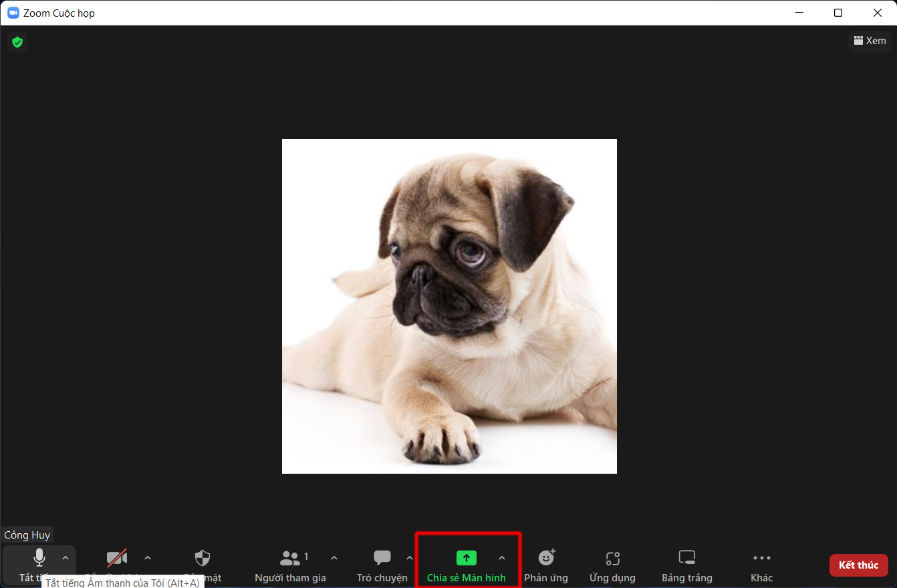Image resolution: width=897 pixels, height=588 pixels.
Task: End the meeting with Kết thúc
Action: tap(858, 565)
